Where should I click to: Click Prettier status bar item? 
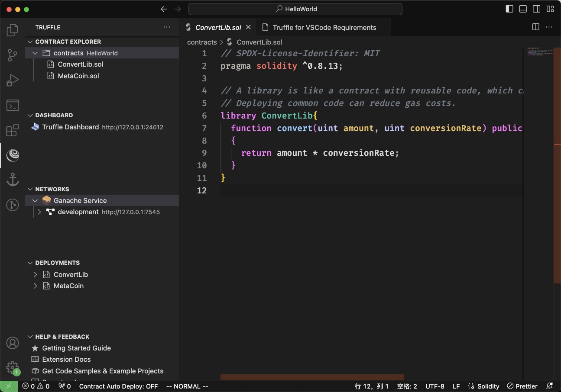click(x=522, y=386)
